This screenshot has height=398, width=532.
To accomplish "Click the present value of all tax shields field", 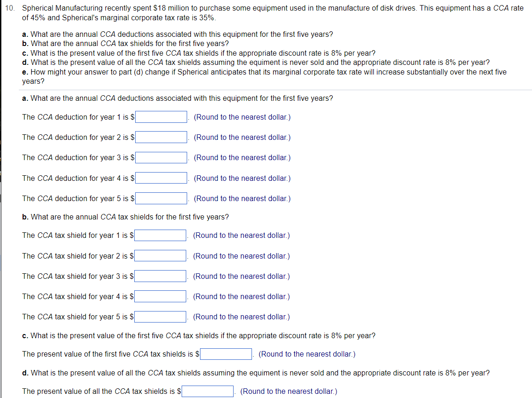I will (x=207, y=391).
